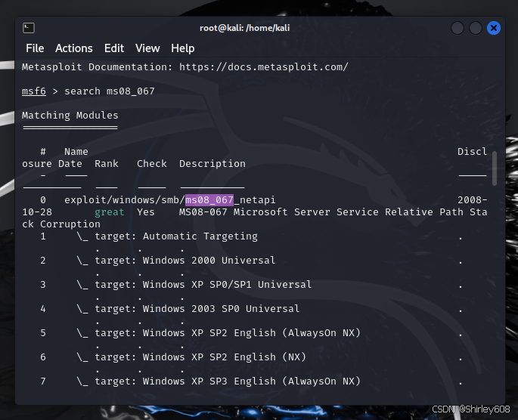Click the 'Automatic Targeting' target row
Screen dimensions: 518x420
tap(176, 236)
